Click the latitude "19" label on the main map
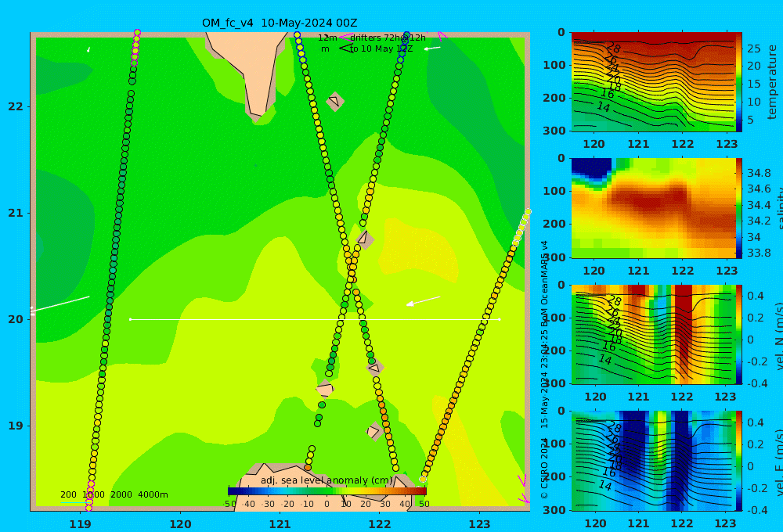The image size is (783, 532). pos(16,426)
